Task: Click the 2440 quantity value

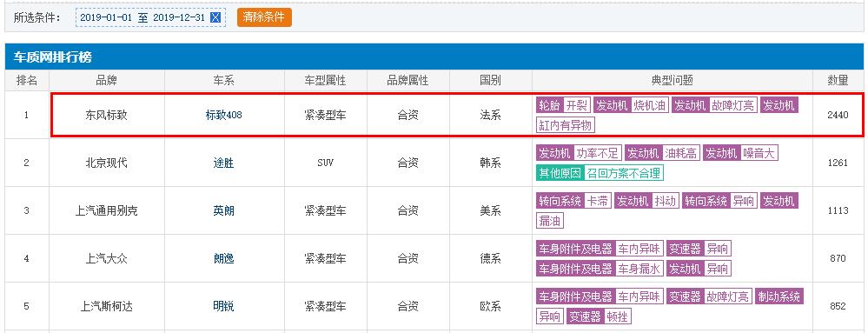Action: pos(838,116)
